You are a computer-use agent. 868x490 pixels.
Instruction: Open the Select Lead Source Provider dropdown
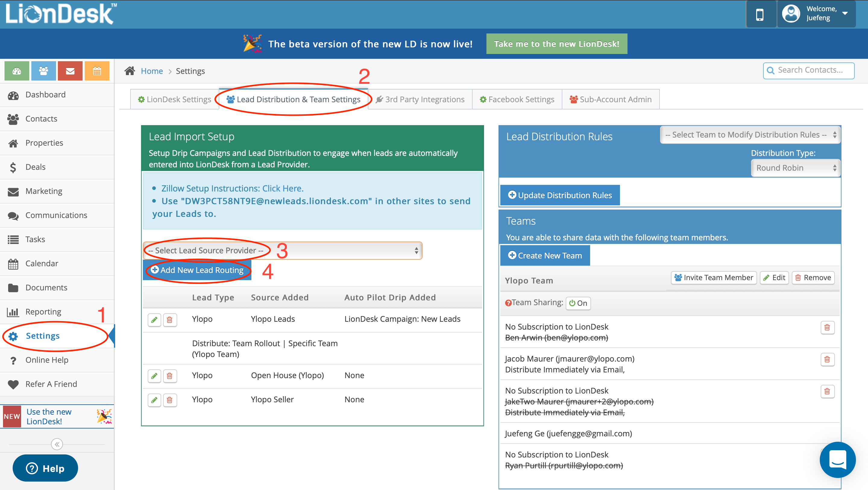click(x=282, y=250)
